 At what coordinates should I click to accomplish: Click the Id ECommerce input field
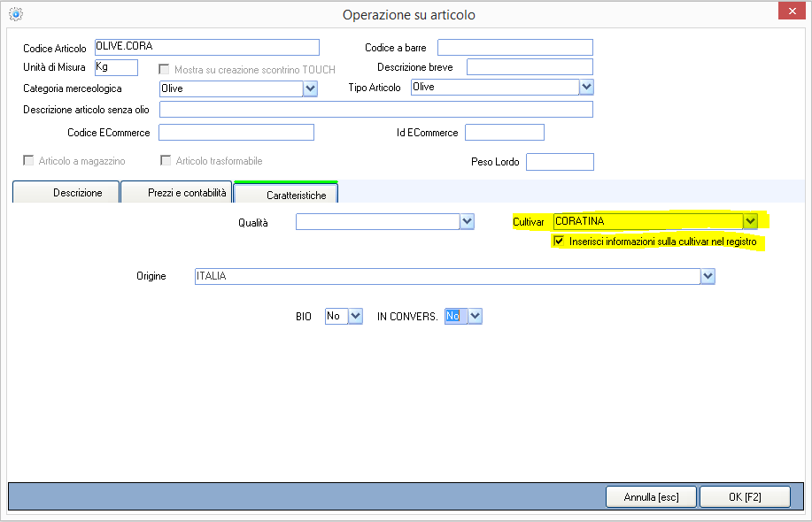505,132
